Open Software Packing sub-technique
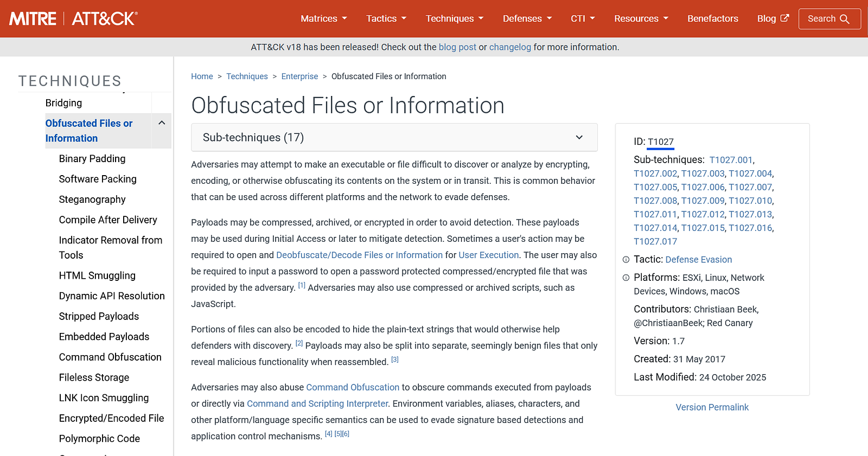 [98, 179]
